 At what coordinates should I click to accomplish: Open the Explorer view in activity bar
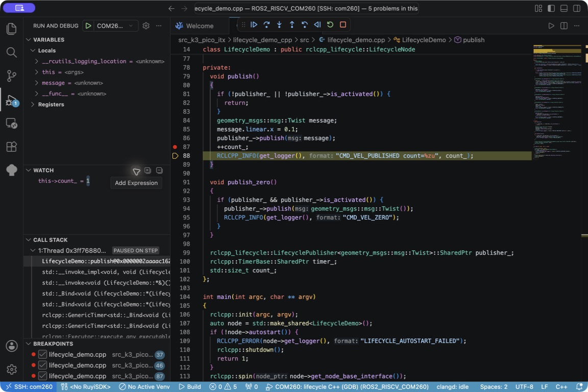pos(12,29)
